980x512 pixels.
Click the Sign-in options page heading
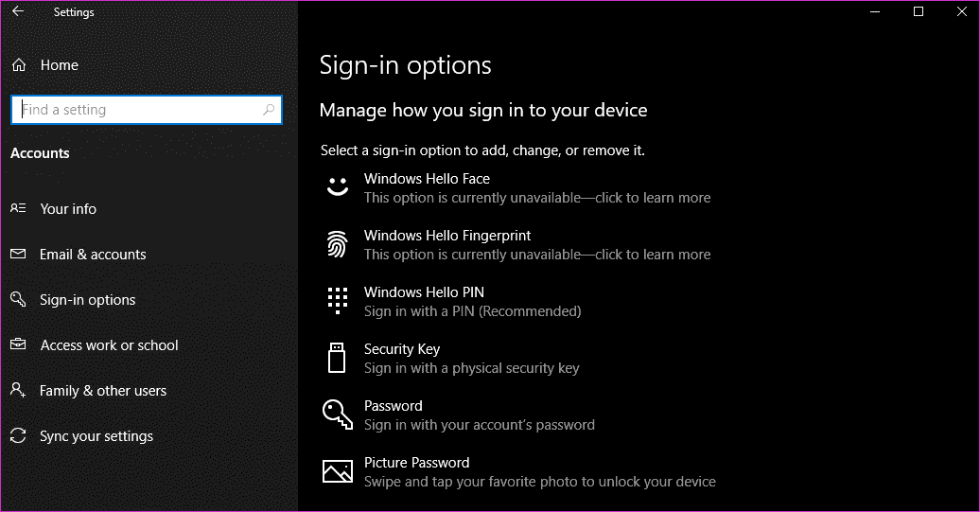(x=406, y=66)
